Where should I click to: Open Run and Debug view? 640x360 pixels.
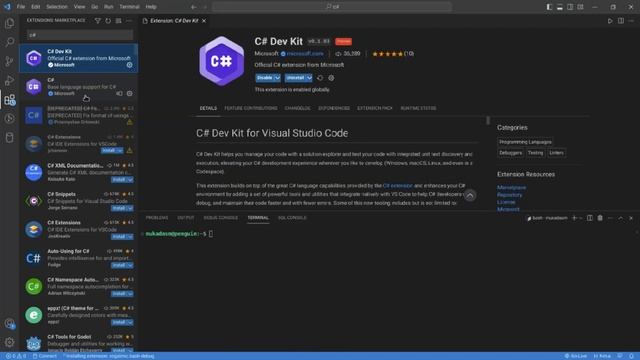[x=9, y=80]
